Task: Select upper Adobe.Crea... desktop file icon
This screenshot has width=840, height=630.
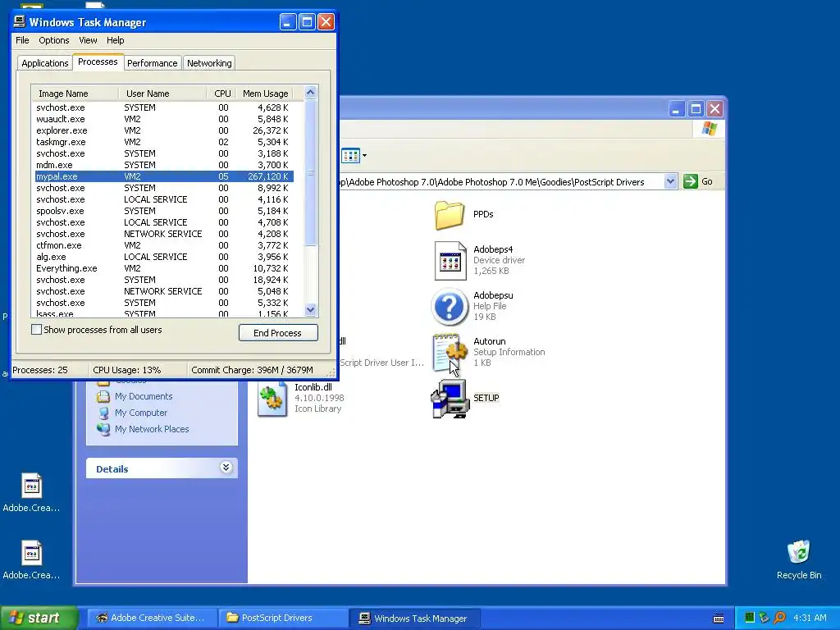Action: [x=32, y=486]
